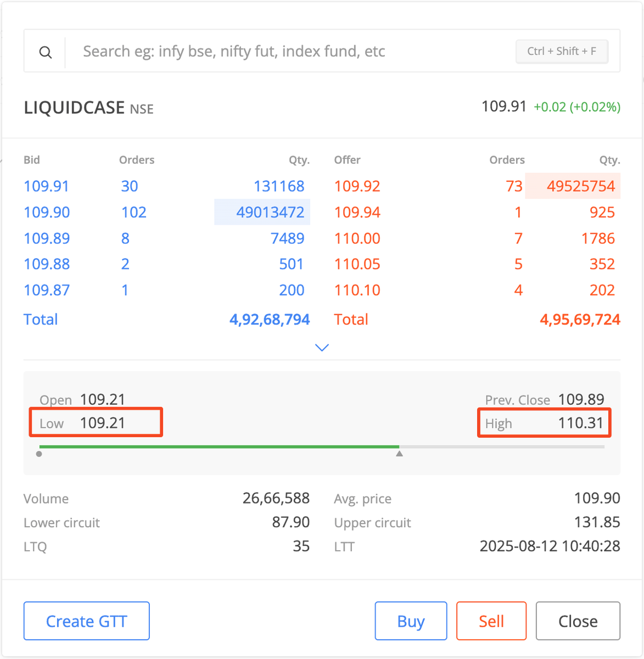Viewport: 644px width, 659px height.
Task: Click bid quantity 49013472
Action: (x=270, y=212)
